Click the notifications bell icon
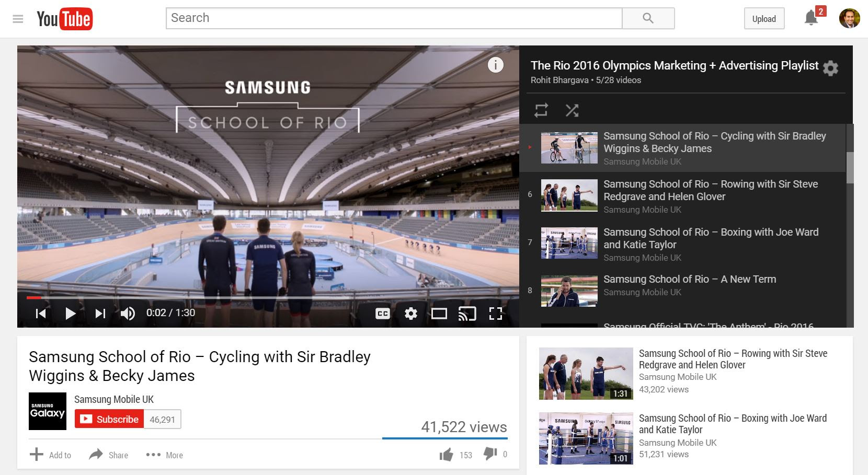 click(x=811, y=18)
